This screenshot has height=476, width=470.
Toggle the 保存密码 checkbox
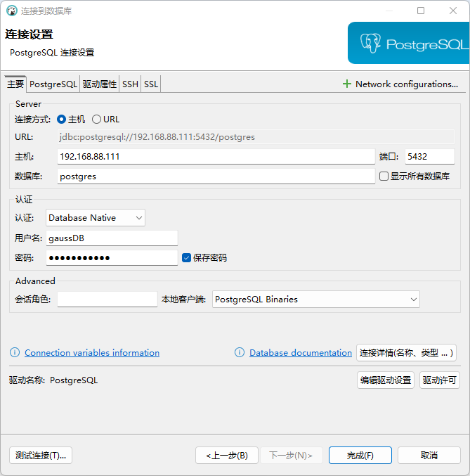point(186,258)
